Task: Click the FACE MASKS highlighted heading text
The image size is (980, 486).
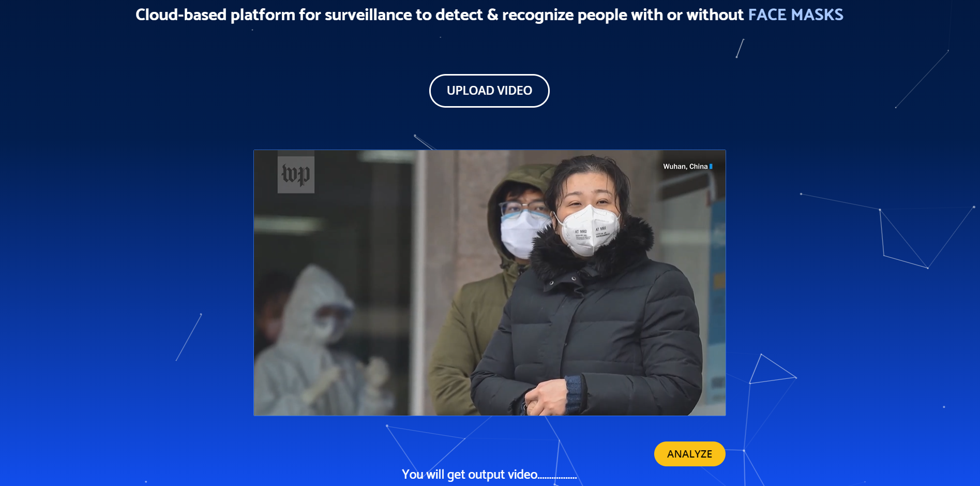Action: (795, 15)
